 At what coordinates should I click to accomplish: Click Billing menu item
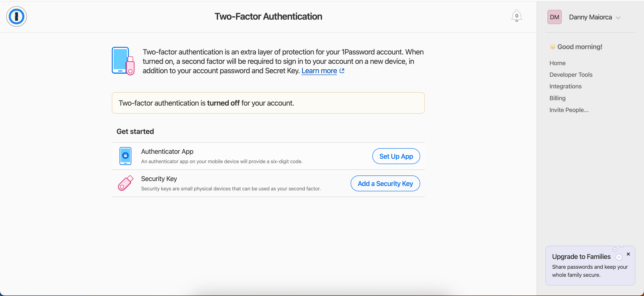(558, 98)
